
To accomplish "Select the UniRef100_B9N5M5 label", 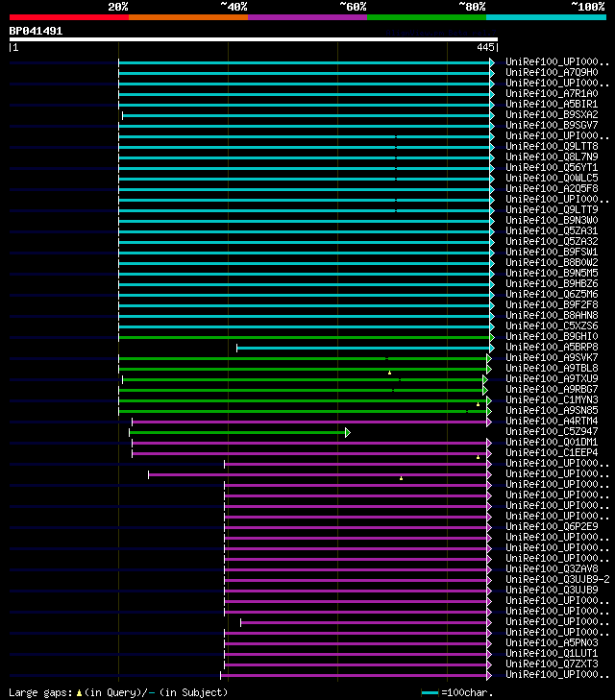I will 552,273.
